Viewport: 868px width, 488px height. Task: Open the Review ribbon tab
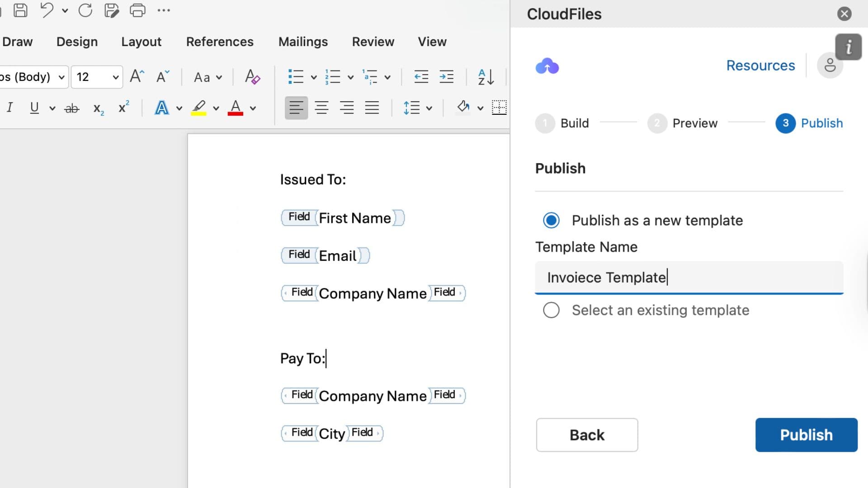tap(373, 42)
